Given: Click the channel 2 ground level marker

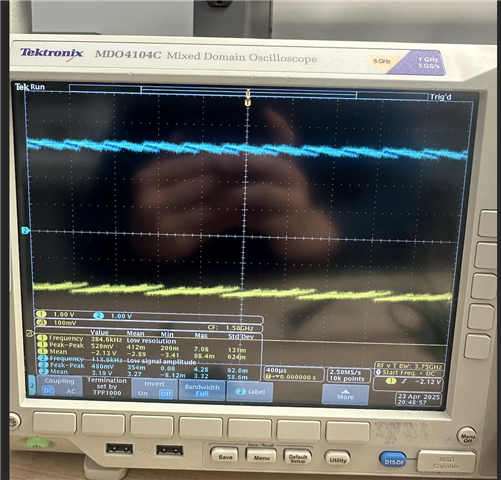Looking at the screenshot, I should [x=26, y=231].
